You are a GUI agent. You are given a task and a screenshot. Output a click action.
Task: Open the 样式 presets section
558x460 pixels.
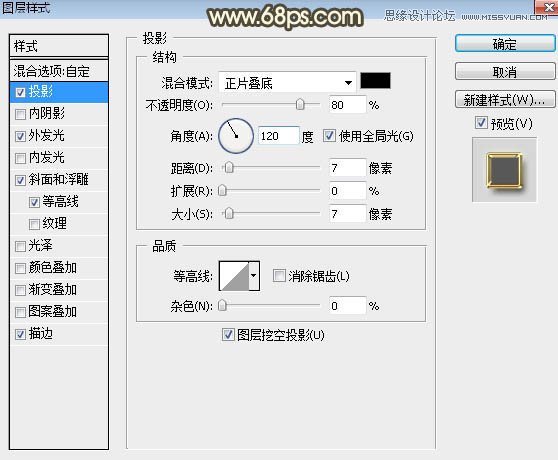pyautogui.click(x=59, y=46)
